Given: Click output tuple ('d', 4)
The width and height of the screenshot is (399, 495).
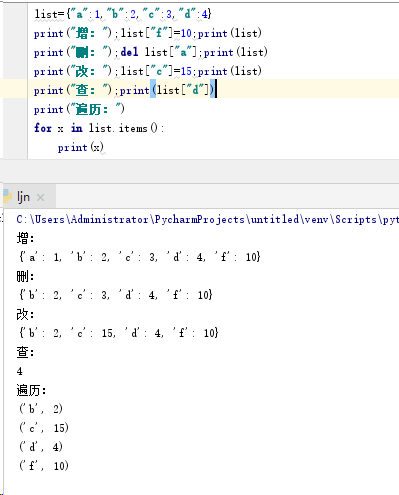Looking at the screenshot, I should (41, 447).
